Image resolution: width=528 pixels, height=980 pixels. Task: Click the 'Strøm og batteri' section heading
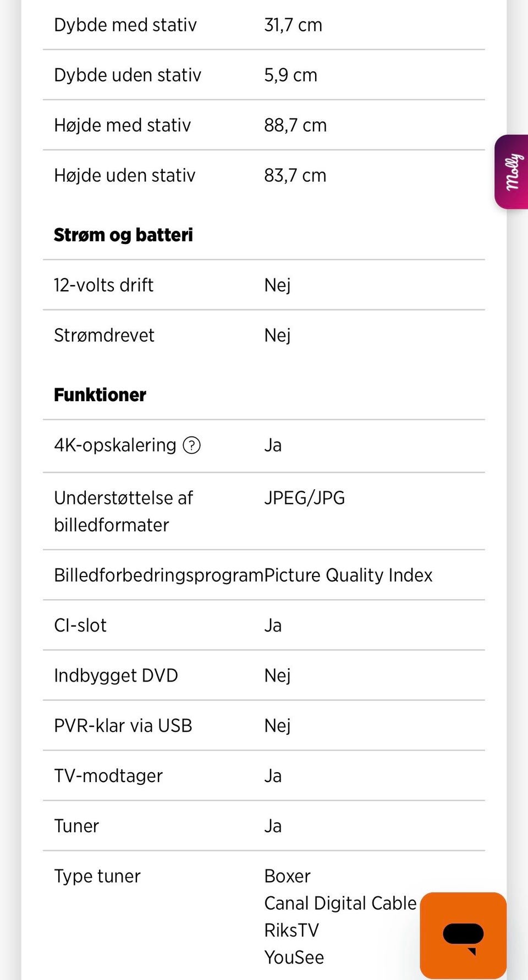point(123,235)
